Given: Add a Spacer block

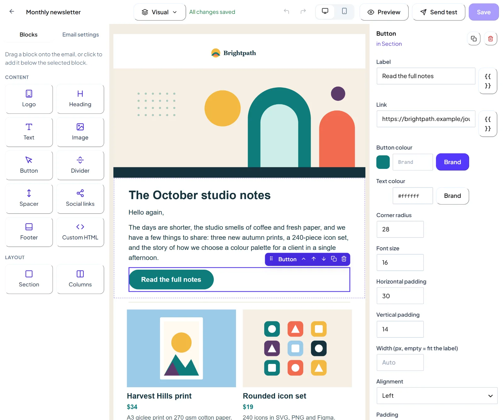Looking at the screenshot, I should (x=29, y=198).
